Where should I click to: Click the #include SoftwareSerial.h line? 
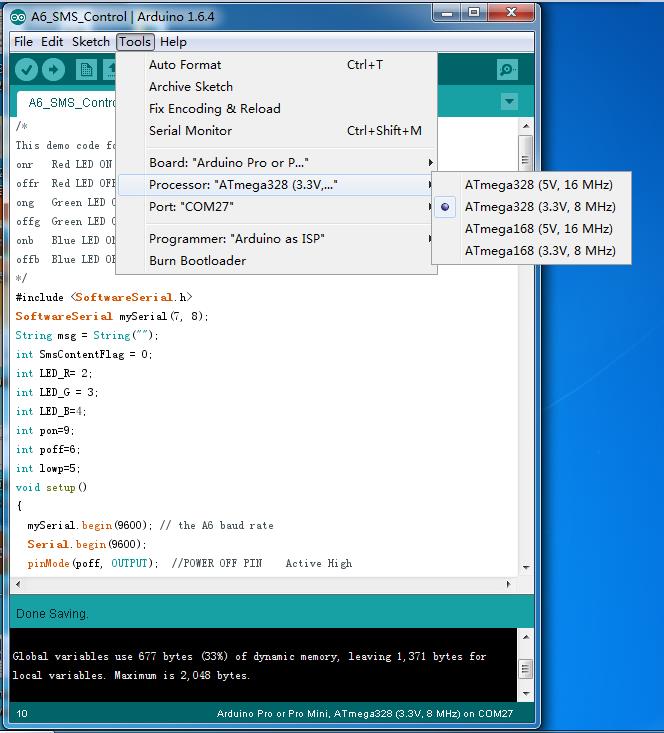pos(104,297)
